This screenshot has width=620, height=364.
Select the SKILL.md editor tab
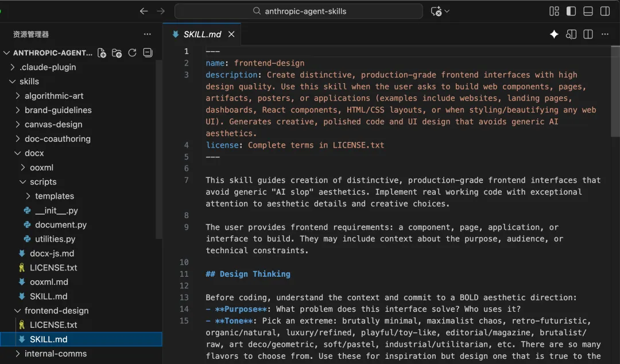202,34
